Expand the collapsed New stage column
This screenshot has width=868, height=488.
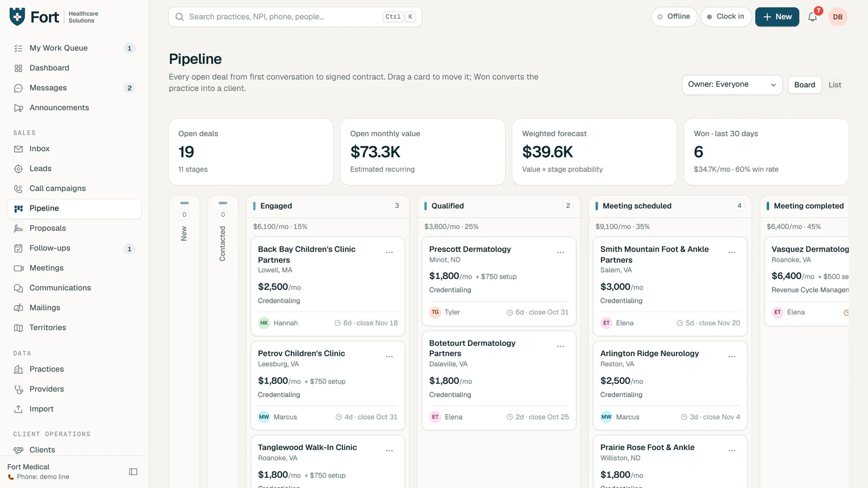(x=184, y=342)
